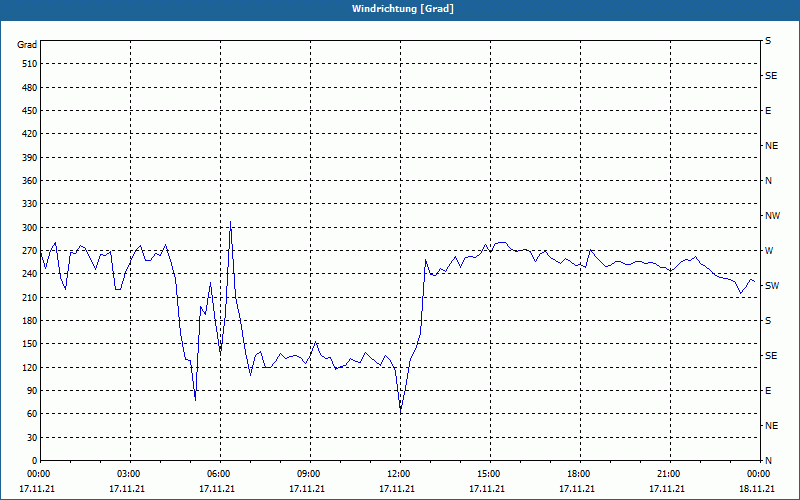This screenshot has width=800, height=500.
Task: Select the 09:00 time axis label
Action: (309, 474)
